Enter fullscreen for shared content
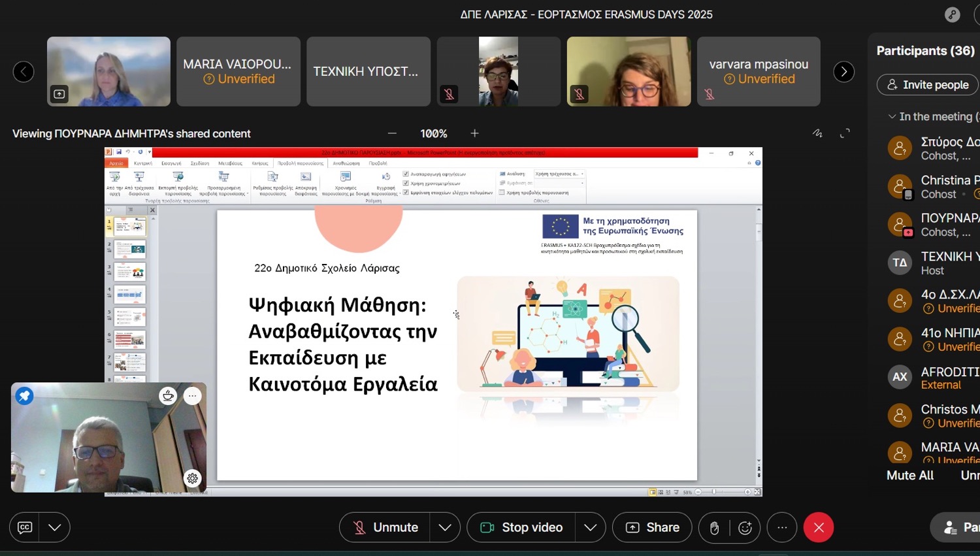This screenshot has width=980, height=556. point(845,133)
